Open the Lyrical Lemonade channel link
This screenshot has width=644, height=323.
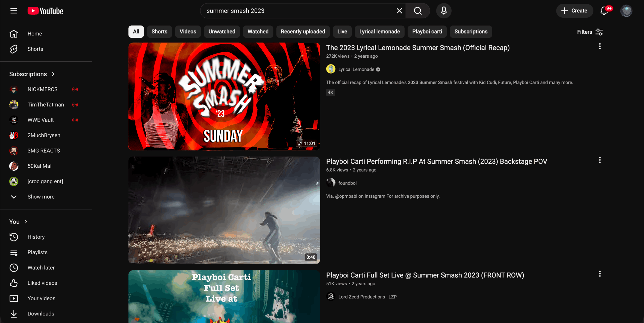click(x=356, y=69)
